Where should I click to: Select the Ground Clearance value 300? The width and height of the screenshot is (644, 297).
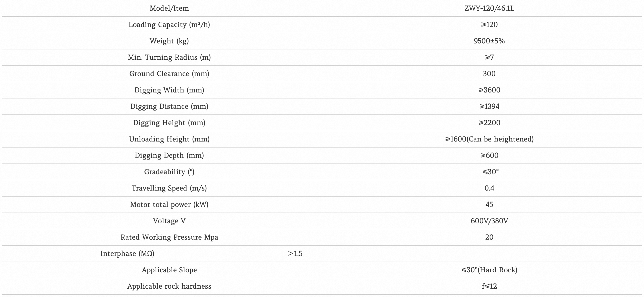tap(489, 74)
